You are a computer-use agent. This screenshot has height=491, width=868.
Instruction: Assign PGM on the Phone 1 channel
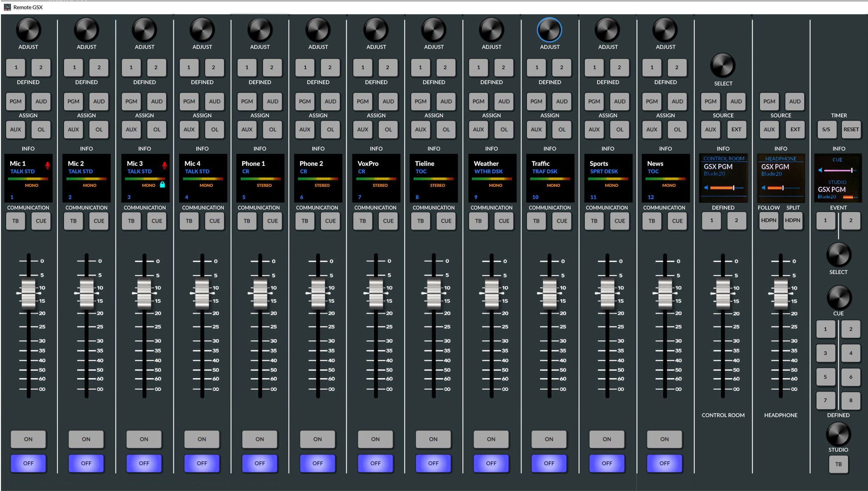click(247, 101)
